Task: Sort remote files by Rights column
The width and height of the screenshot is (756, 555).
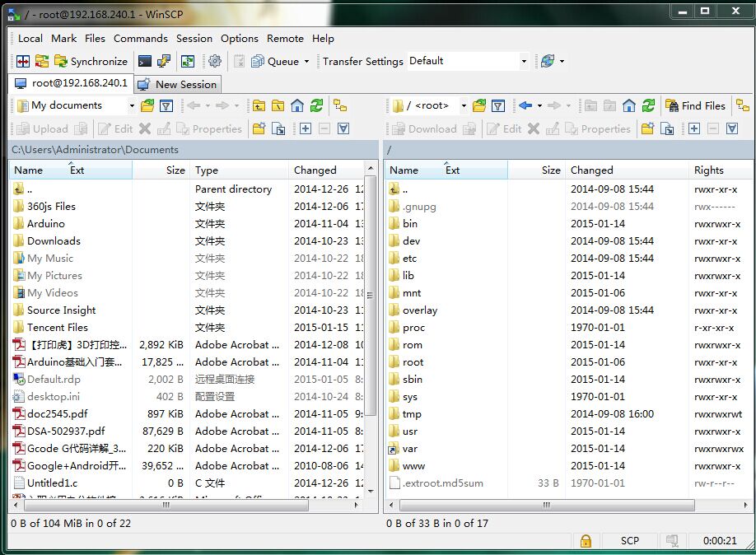Action: click(721, 170)
